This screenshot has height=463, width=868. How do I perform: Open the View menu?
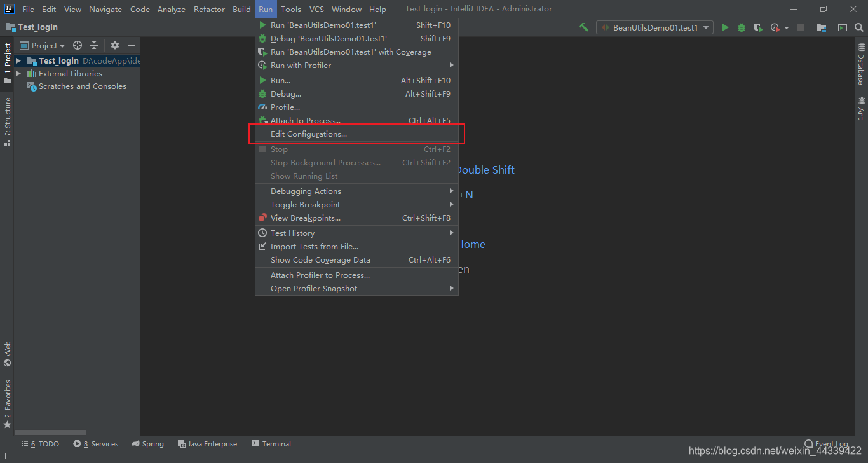72,9
